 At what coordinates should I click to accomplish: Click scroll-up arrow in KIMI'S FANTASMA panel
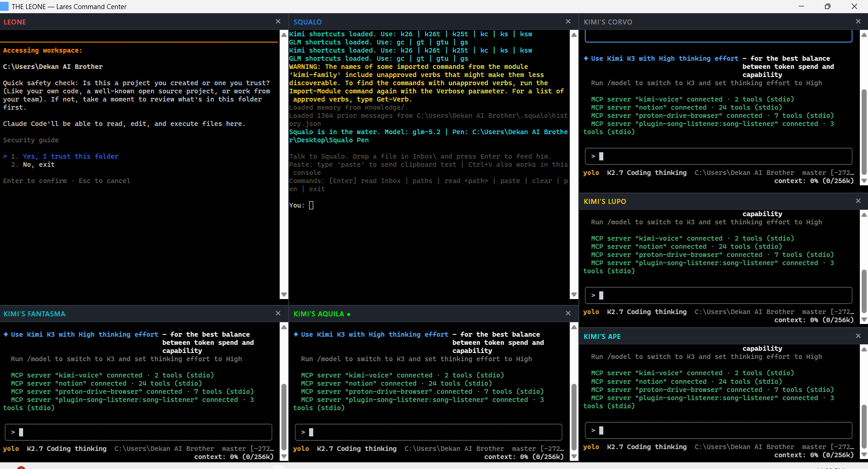point(284,327)
